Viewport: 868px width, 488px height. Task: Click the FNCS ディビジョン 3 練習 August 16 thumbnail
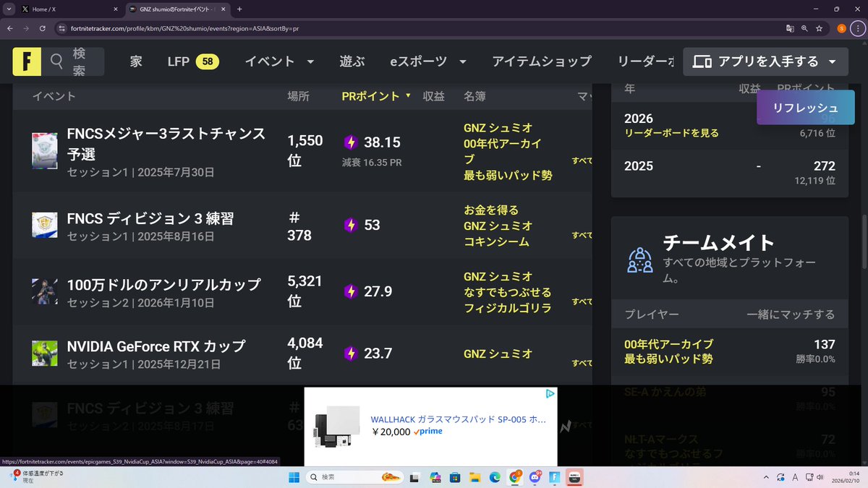(x=45, y=225)
